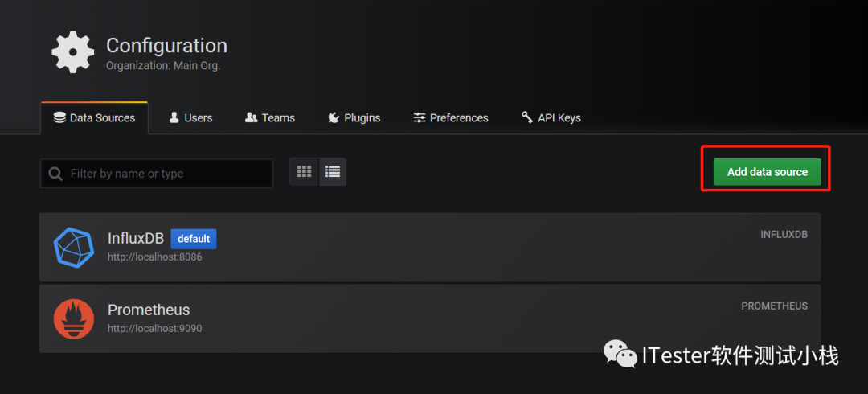The image size is (868, 394).
Task: Switch to list view layout
Action: [333, 172]
